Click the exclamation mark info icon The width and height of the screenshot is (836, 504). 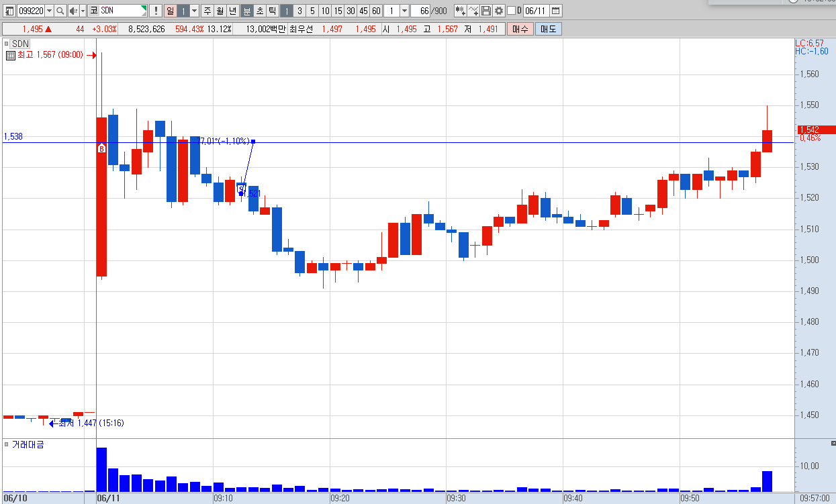(x=155, y=11)
